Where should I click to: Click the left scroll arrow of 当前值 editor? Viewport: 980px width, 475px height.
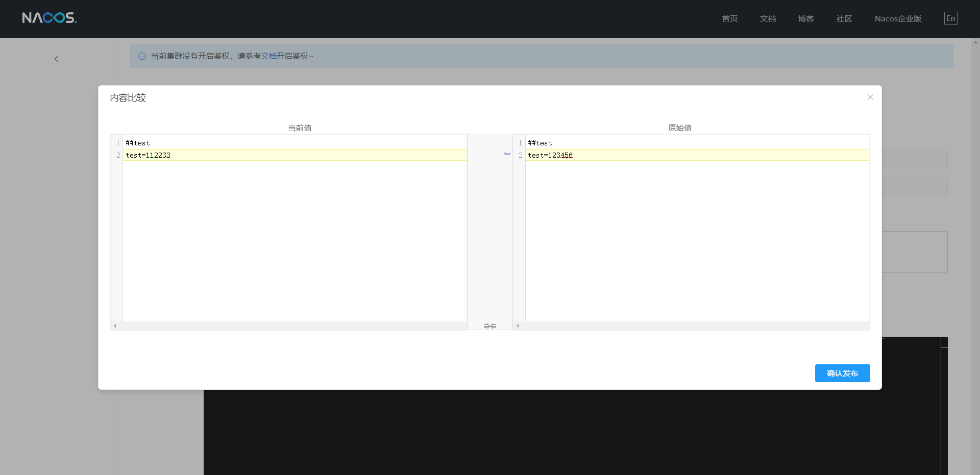[x=115, y=326]
